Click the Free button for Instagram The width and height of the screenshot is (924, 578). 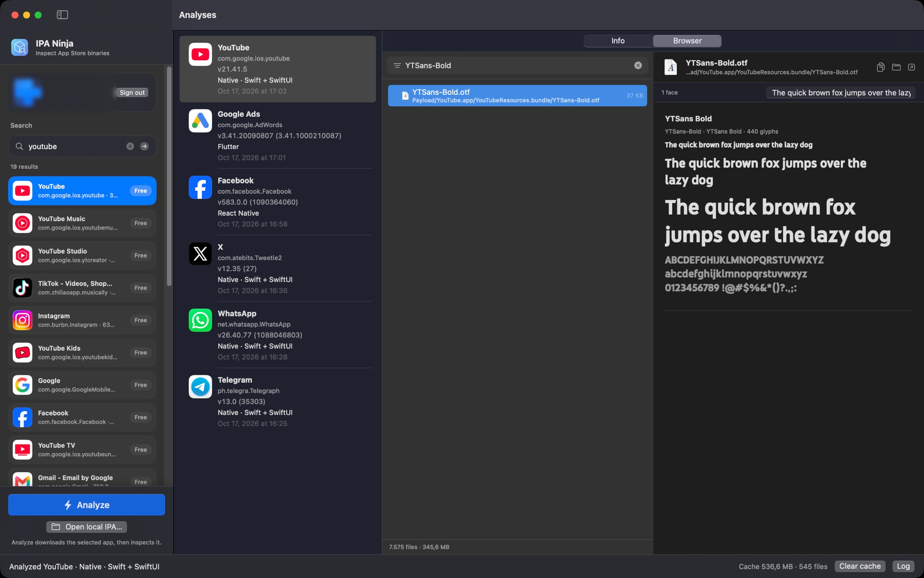click(x=141, y=320)
